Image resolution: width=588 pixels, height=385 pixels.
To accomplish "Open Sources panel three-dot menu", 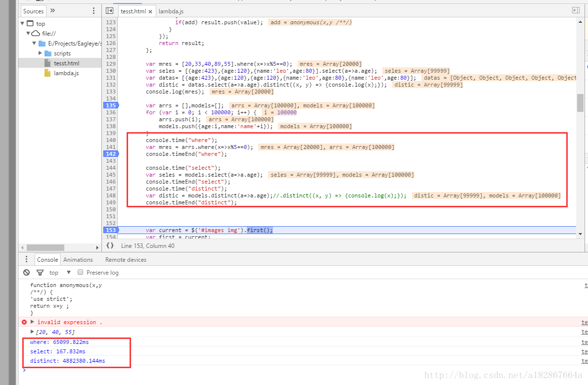I will 94,11.
